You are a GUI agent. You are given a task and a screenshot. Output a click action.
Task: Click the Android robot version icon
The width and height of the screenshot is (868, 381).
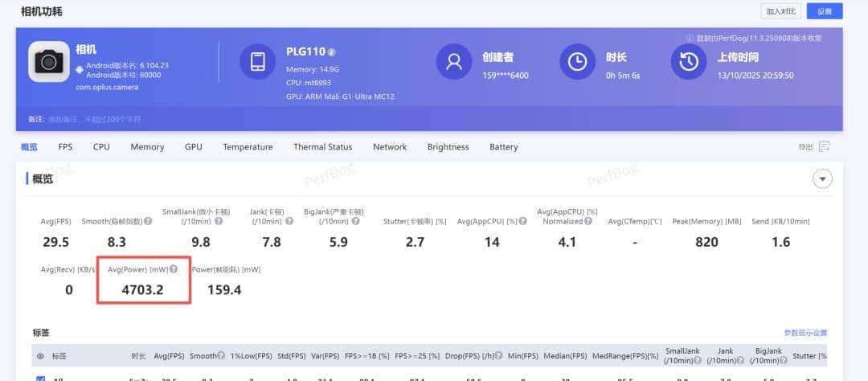(x=80, y=70)
